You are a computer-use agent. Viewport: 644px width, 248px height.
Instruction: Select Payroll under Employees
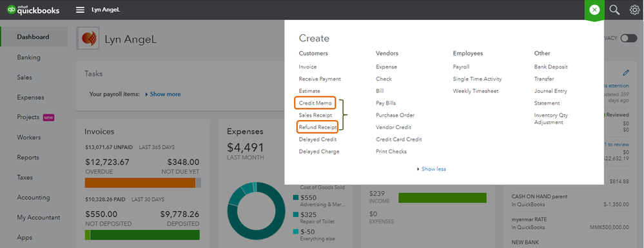(x=461, y=67)
